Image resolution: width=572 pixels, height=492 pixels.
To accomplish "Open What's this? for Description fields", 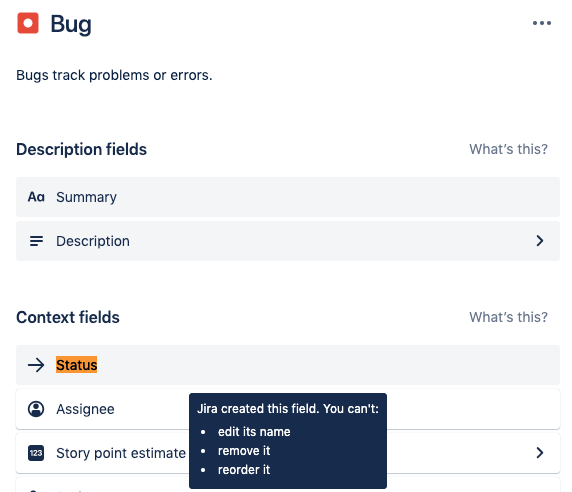I will click(509, 149).
